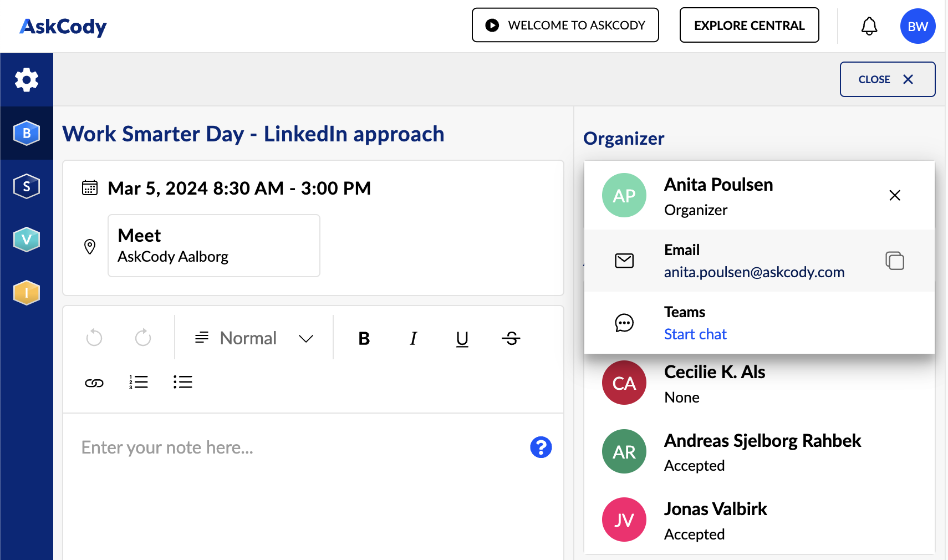Viewport: 948px width, 560px height.
Task: Click the Anita Poulsen name
Action: click(x=718, y=185)
